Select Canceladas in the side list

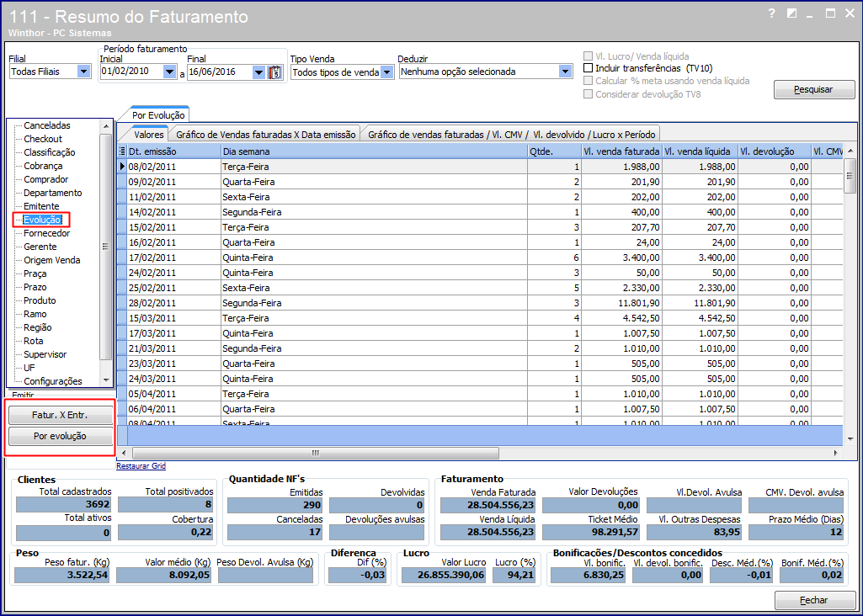pos(47,125)
